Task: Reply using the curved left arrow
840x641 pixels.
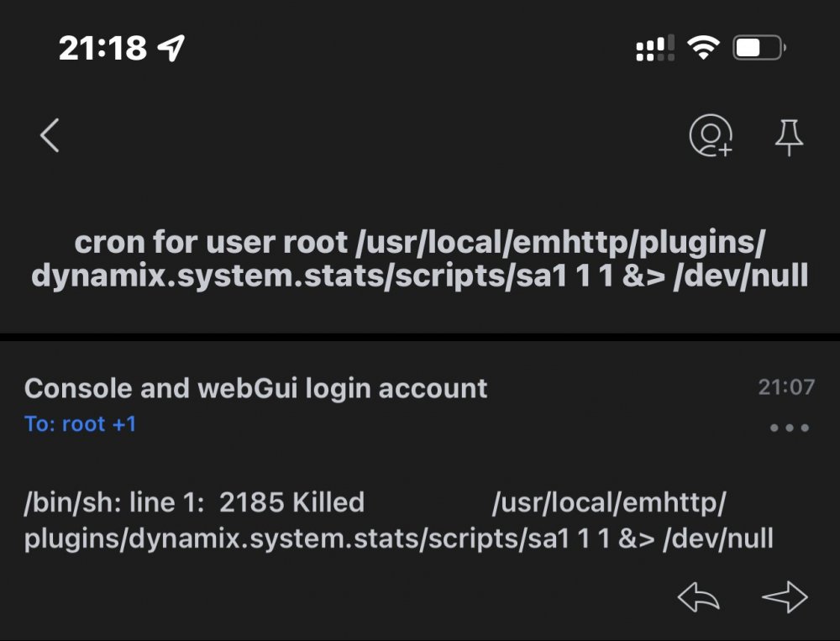Action: click(699, 596)
